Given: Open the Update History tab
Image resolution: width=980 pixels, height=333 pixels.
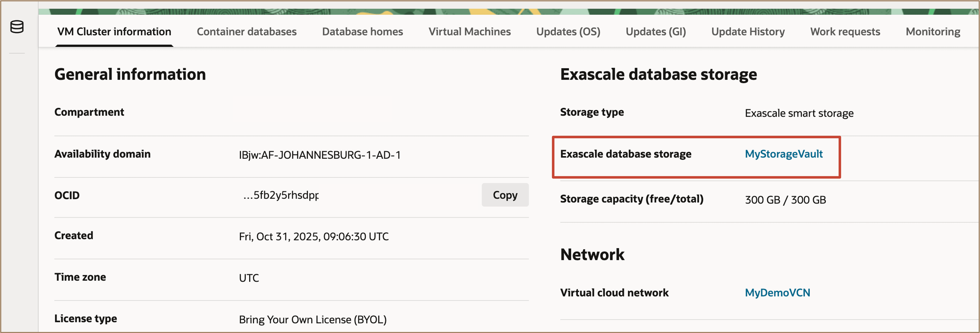Looking at the screenshot, I should pyautogui.click(x=748, y=32).
